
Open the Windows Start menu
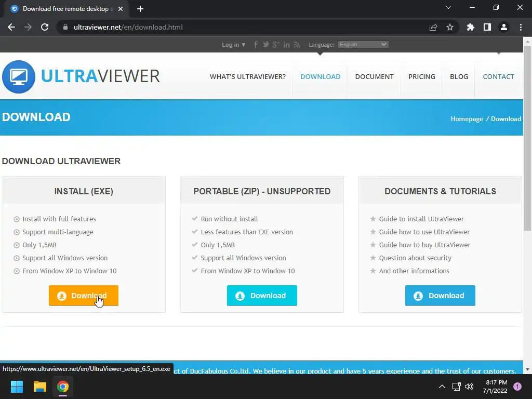click(17, 387)
